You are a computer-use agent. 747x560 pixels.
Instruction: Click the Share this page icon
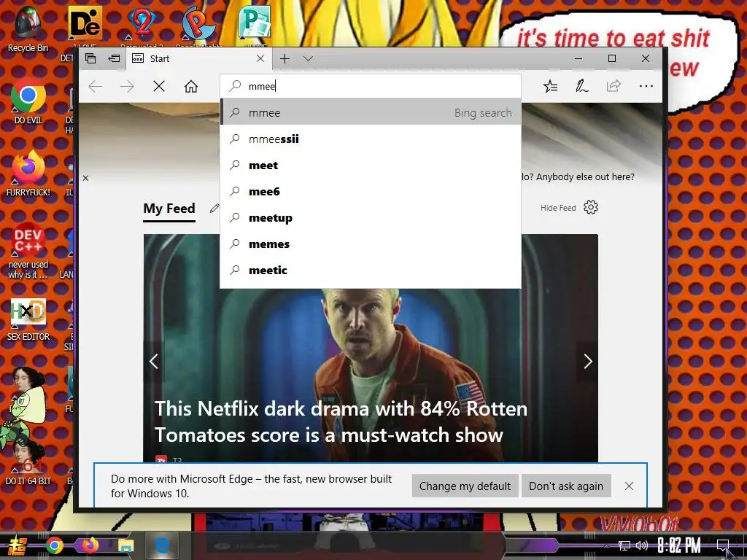click(x=614, y=86)
